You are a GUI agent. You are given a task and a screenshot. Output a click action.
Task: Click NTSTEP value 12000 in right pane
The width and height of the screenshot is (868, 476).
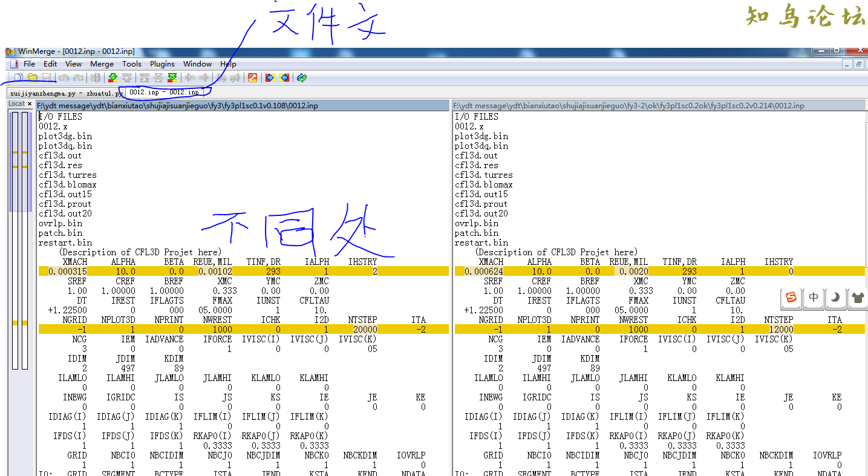(x=782, y=330)
